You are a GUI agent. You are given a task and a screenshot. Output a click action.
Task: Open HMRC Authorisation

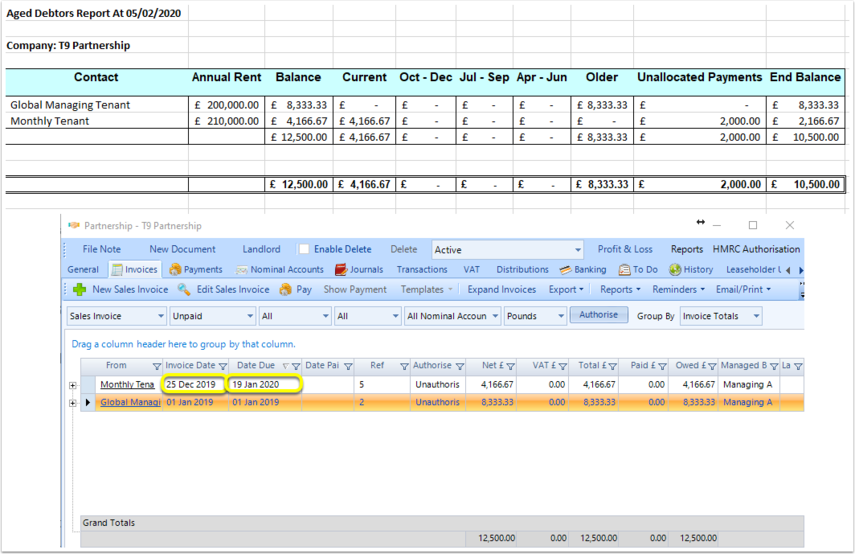pos(756,249)
